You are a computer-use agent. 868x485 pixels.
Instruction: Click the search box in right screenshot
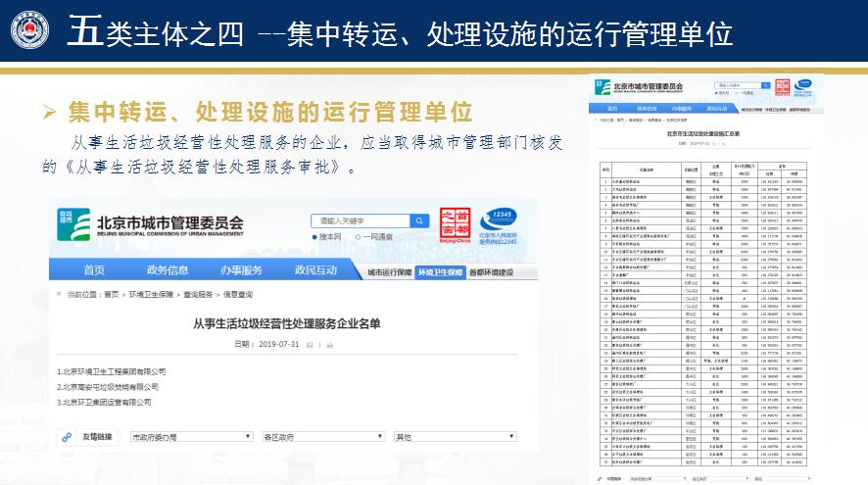click(738, 85)
